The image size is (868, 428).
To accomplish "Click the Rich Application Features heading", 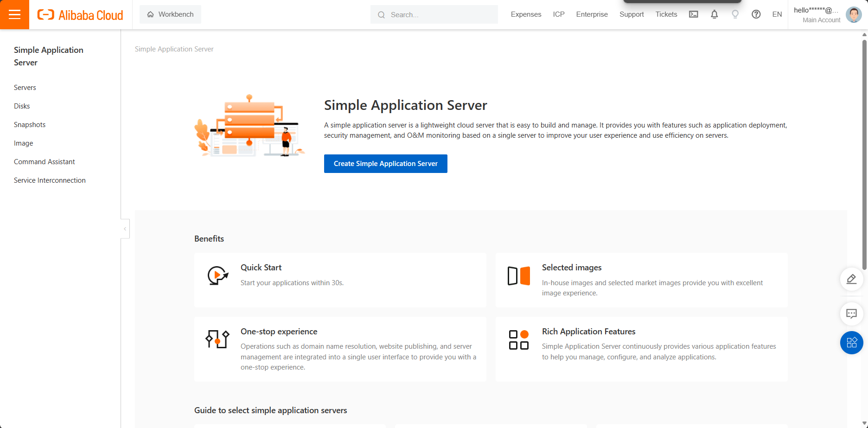I will 589,332.
